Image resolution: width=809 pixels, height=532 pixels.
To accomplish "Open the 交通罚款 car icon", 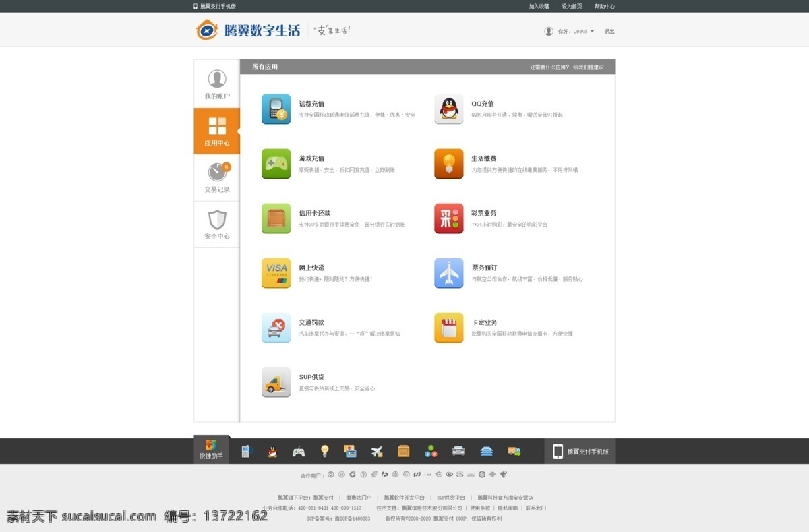I will tap(276, 328).
